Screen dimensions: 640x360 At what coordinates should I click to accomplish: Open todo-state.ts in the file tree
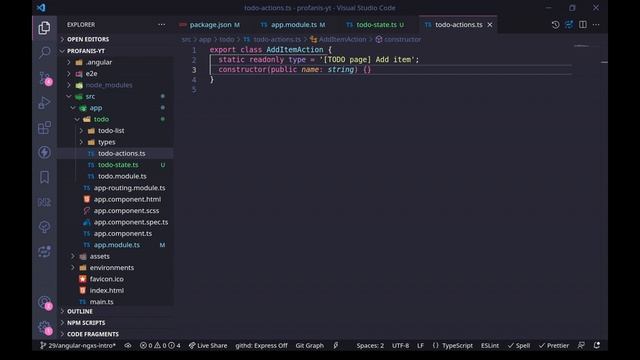pos(118,165)
